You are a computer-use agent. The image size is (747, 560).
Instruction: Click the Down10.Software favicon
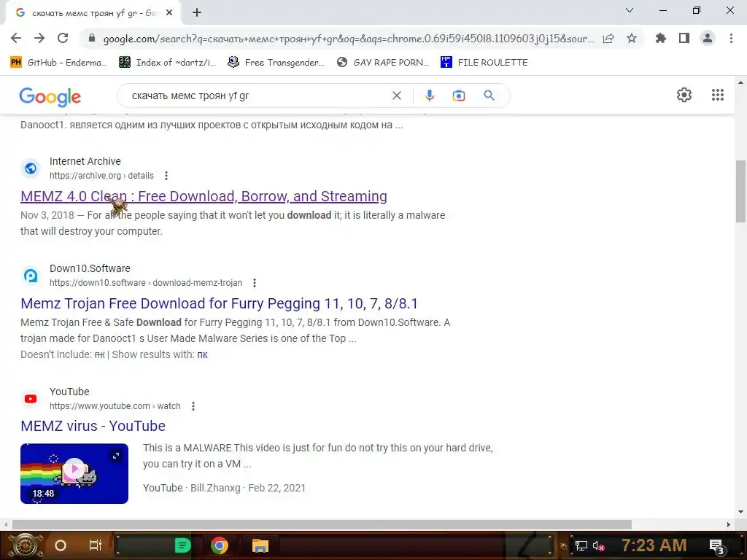click(31, 275)
